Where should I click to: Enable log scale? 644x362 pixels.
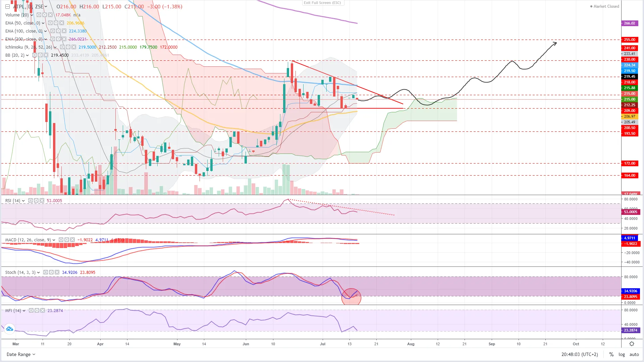pyautogui.click(x=622, y=354)
